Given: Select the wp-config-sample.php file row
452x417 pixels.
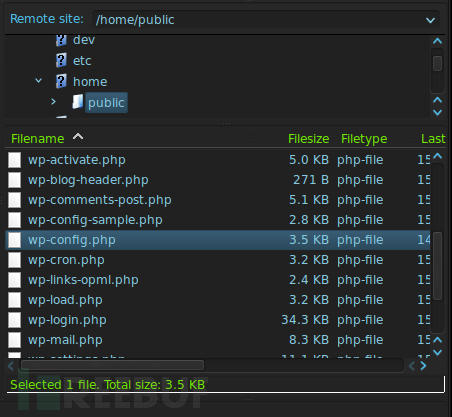Looking at the screenshot, I should [x=218, y=220].
